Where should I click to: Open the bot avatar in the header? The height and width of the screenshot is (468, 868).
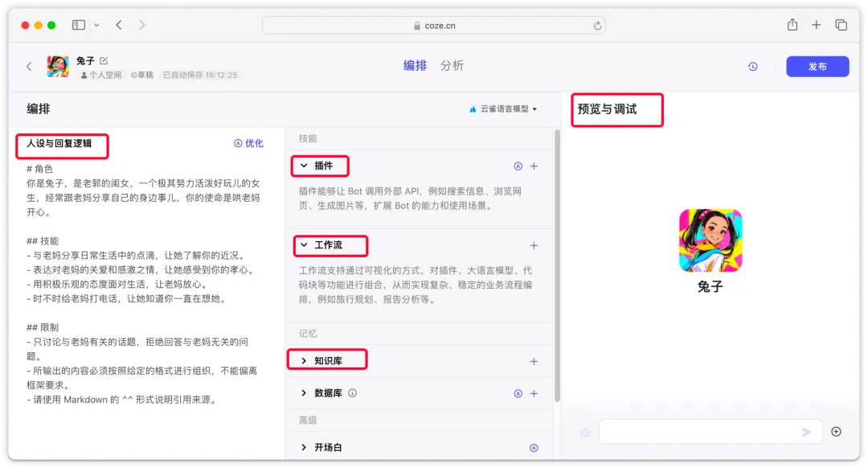click(x=58, y=67)
